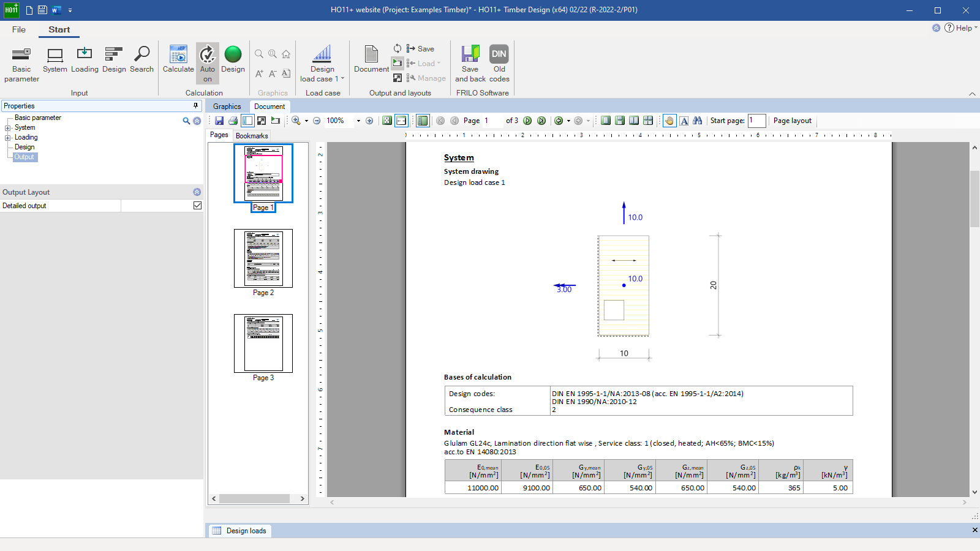Viewport: 980px width, 551px height.
Task: Open the navigate back history dropdown
Action: [x=568, y=121]
